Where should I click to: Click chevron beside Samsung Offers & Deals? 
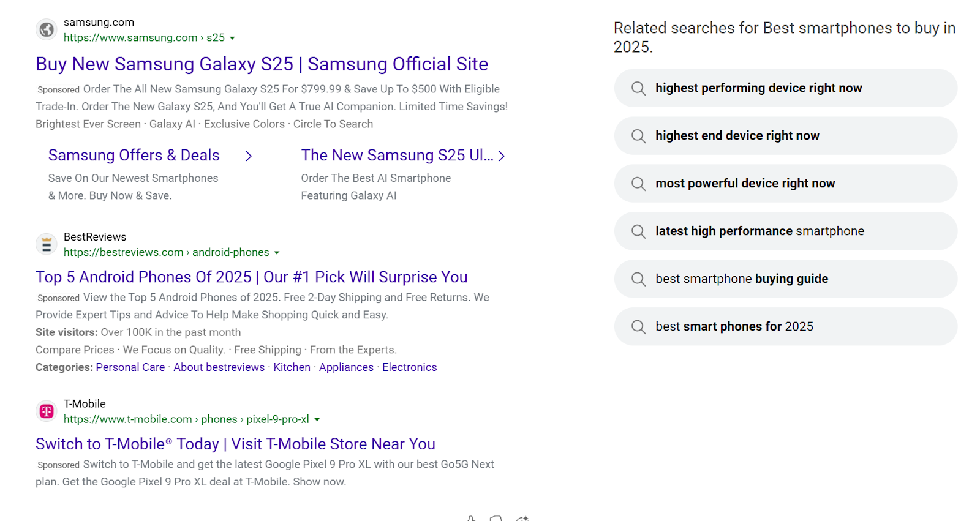click(x=248, y=156)
